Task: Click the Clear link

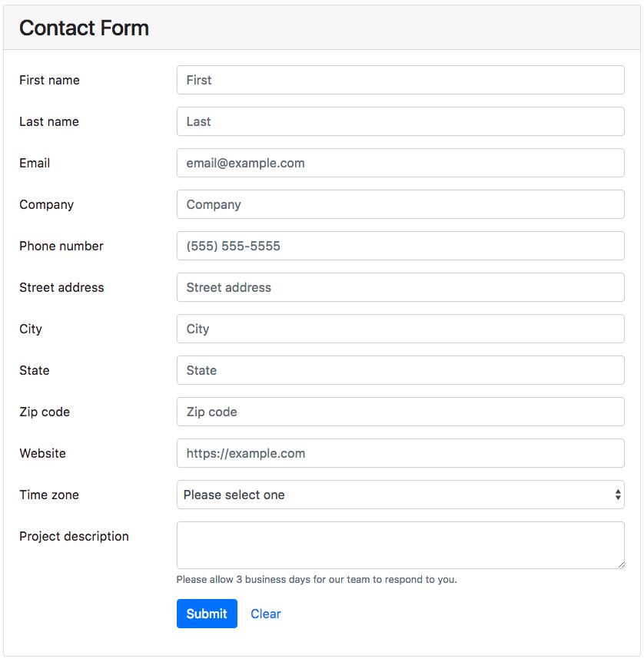Action: 265,614
